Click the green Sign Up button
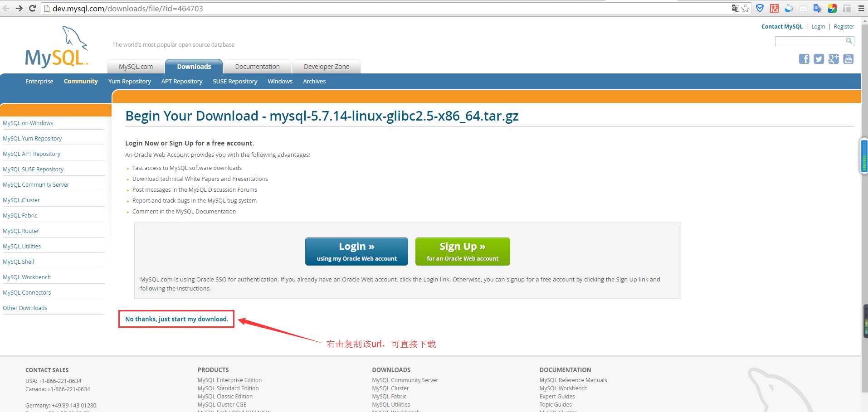The height and width of the screenshot is (412, 868). pyautogui.click(x=463, y=252)
